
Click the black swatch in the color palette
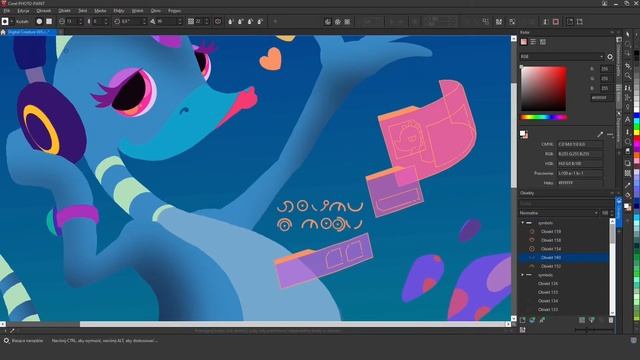tap(636, 53)
